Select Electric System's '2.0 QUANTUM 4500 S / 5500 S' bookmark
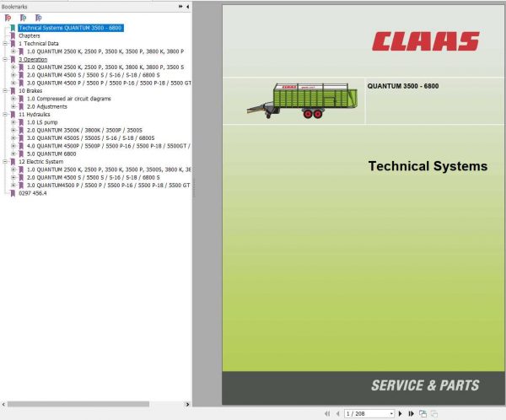506x420 pixels. [94, 177]
